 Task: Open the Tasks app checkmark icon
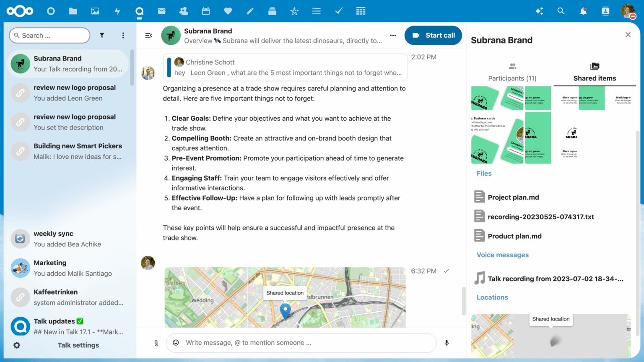pos(338,11)
